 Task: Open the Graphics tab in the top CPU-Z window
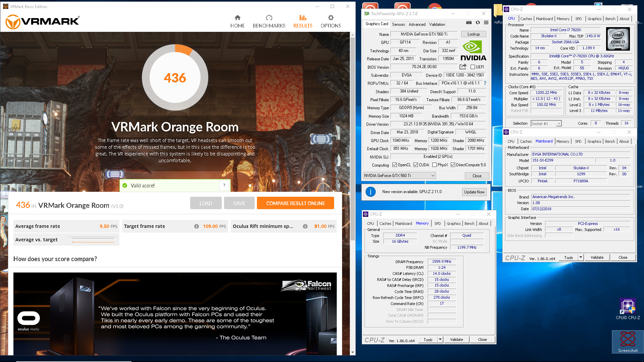pos(594,19)
